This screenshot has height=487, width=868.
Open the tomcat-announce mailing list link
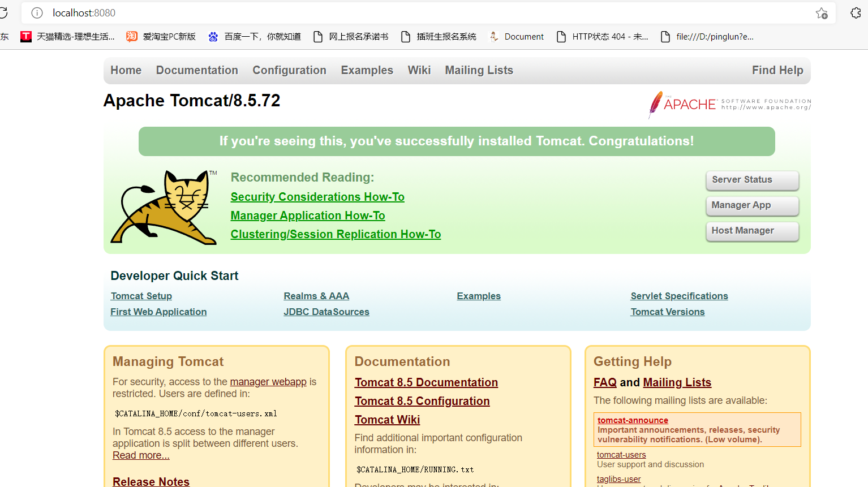[x=633, y=420]
